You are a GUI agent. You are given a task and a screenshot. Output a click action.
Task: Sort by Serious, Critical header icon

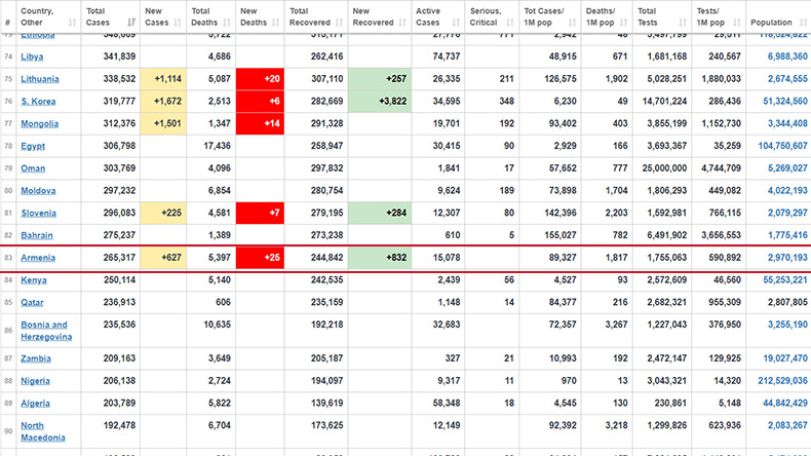click(510, 22)
